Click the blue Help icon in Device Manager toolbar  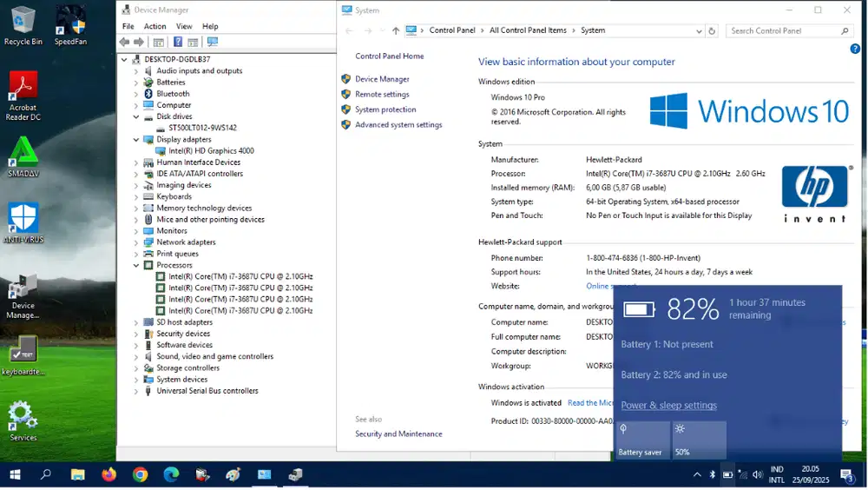pos(178,42)
